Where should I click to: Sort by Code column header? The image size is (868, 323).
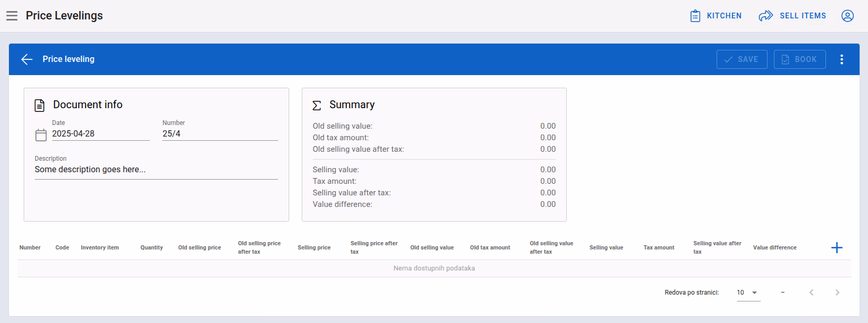tap(62, 248)
